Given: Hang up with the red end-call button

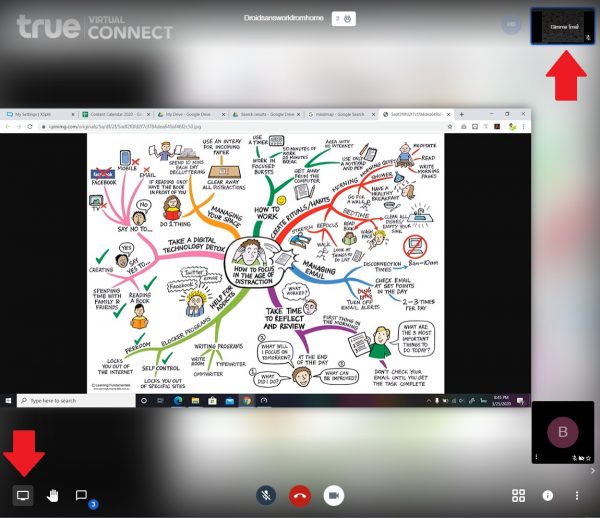Looking at the screenshot, I should 300,495.
